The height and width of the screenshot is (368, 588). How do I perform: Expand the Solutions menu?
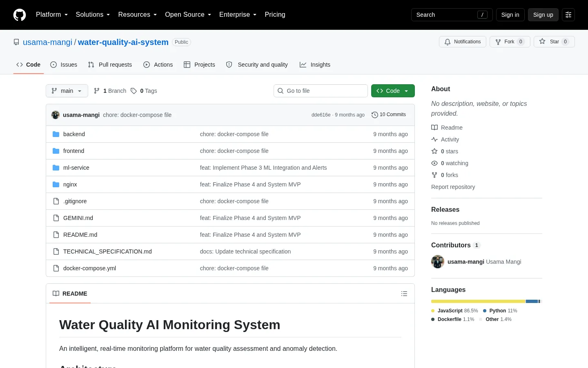(x=93, y=15)
